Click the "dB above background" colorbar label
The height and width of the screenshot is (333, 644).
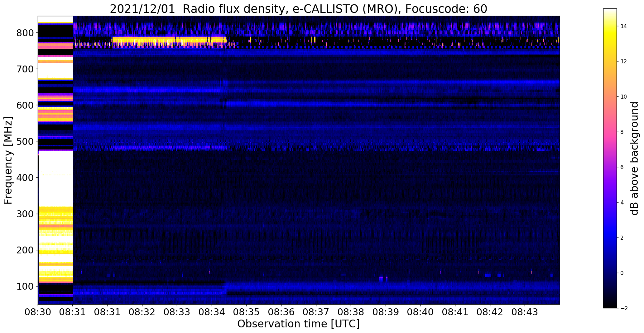click(x=634, y=158)
